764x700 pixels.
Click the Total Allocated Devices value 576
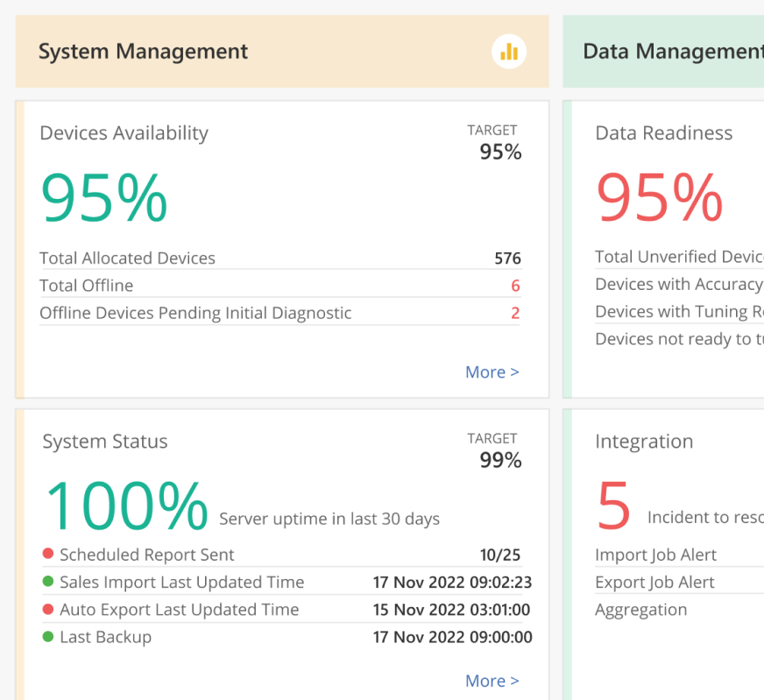pyautogui.click(x=507, y=258)
